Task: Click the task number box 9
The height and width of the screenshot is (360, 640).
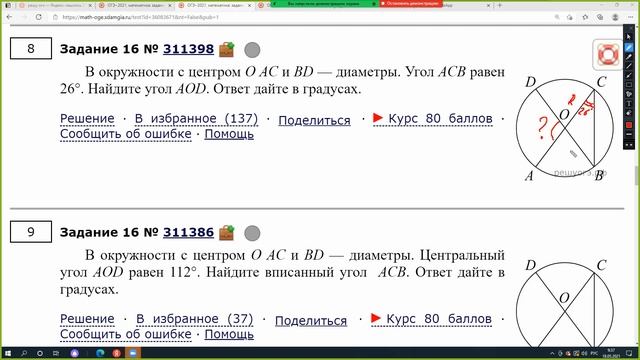Action: pyautogui.click(x=31, y=232)
